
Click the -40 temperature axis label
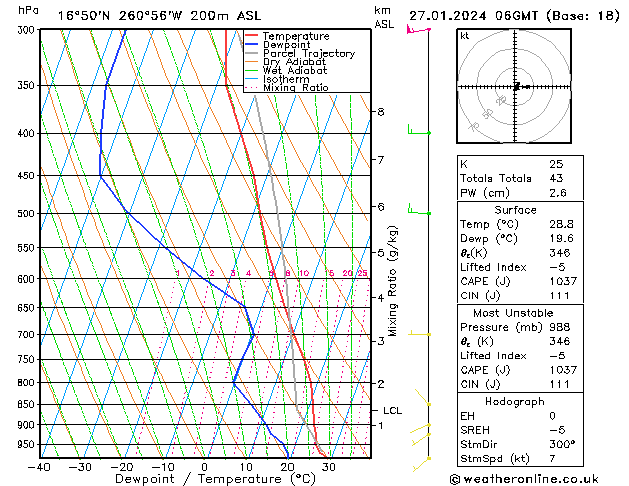pos(39,467)
